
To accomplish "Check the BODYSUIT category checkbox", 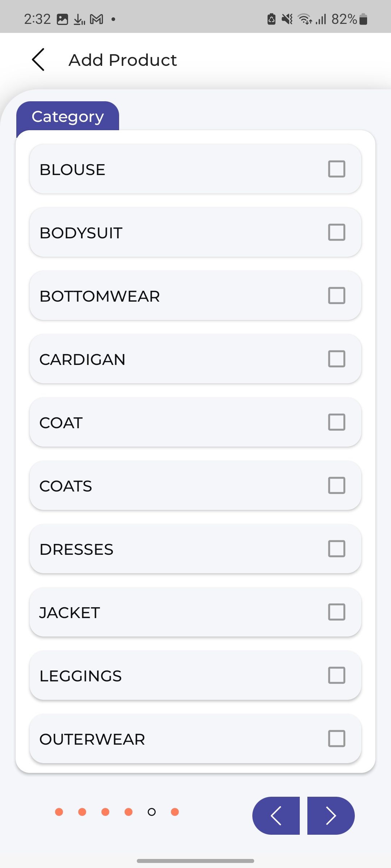I will click(336, 232).
